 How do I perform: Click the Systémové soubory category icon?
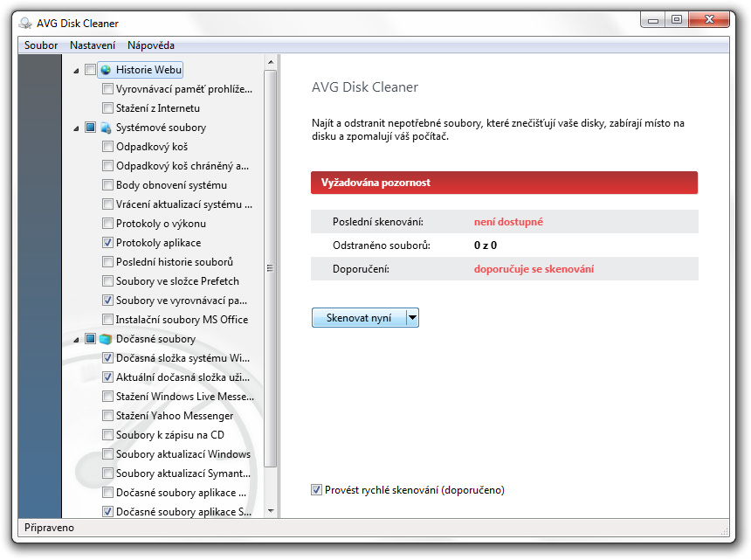pyautogui.click(x=106, y=128)
